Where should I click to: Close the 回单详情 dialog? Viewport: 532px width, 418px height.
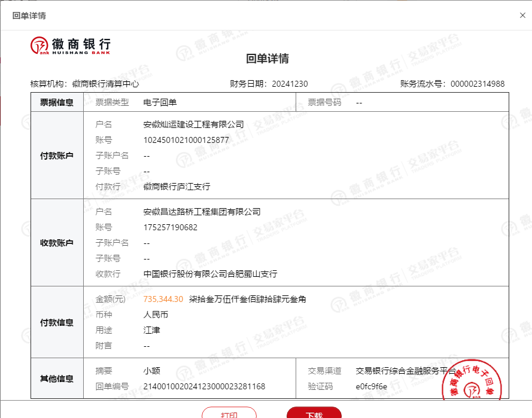coord(522,16)
